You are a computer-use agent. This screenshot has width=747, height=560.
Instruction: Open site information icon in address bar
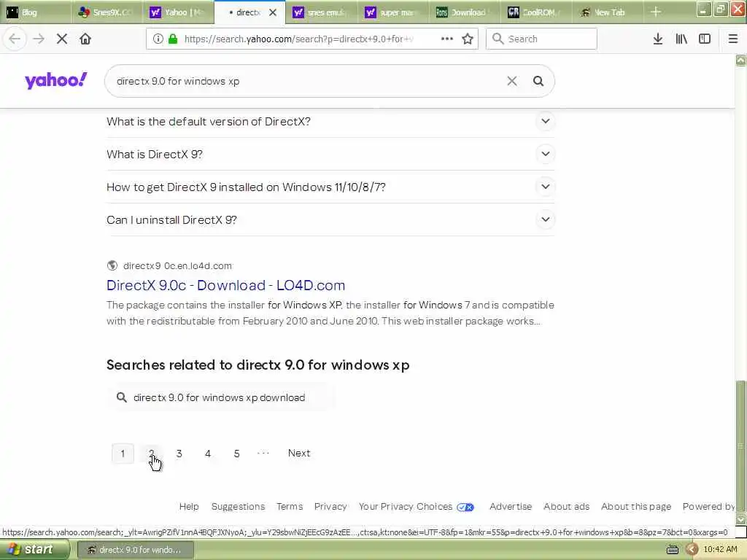(x=158, y=39)
